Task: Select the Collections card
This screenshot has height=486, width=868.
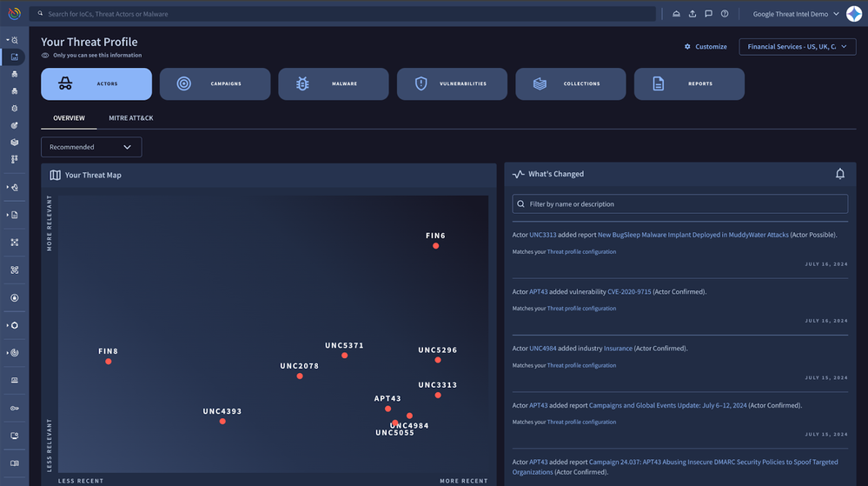Action: (x=571, y=83)
